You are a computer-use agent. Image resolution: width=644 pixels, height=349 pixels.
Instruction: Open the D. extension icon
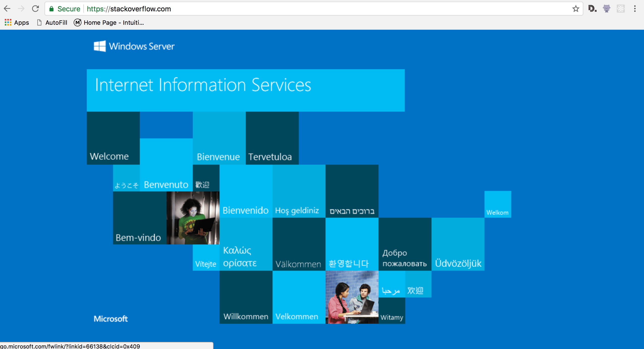pos(592,9)
